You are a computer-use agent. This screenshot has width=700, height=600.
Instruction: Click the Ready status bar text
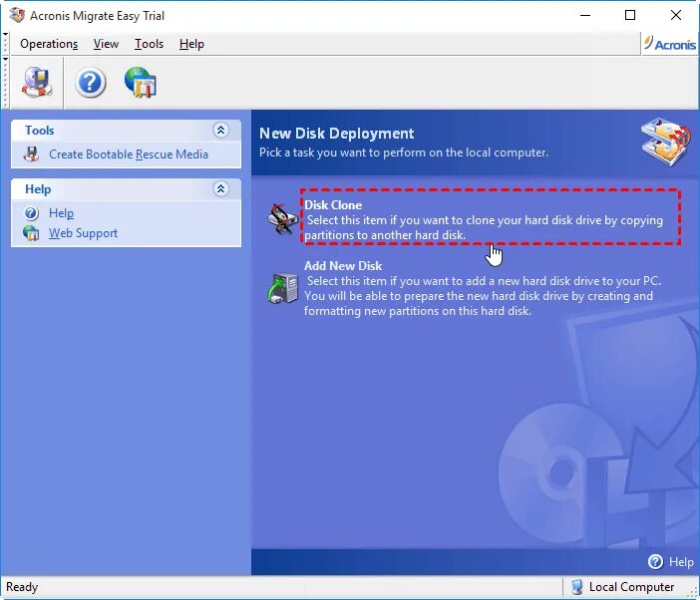[22, 587]
